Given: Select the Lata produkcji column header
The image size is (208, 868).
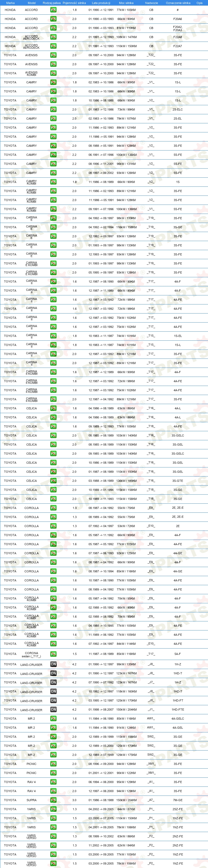Looking at the screenshot, I should tap(101, 3).
